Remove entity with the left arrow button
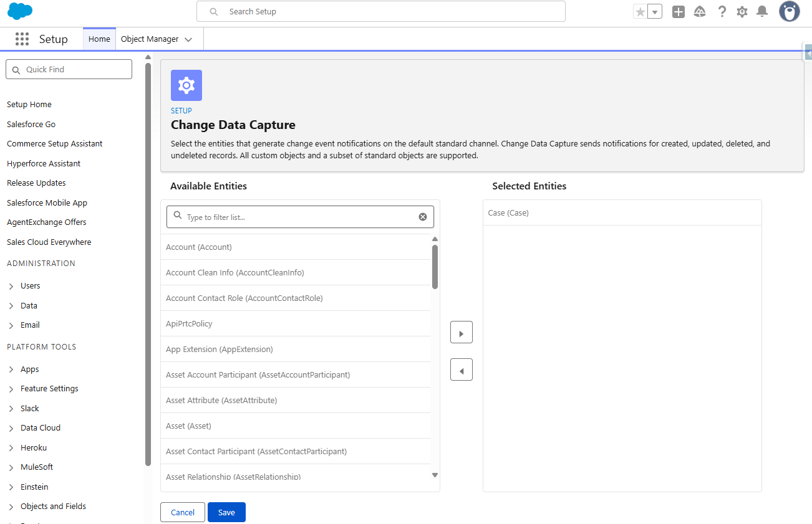This screenshot has width=812, height=524. point(462,369)
